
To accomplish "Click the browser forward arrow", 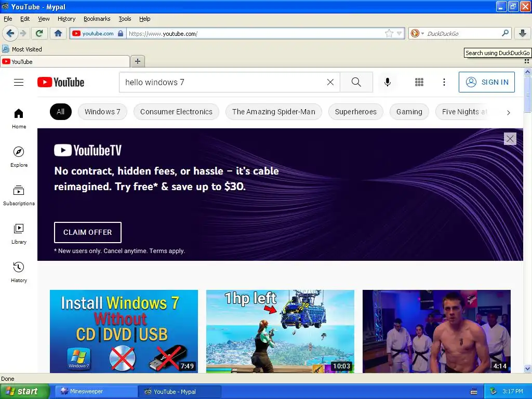I will 23,33.
